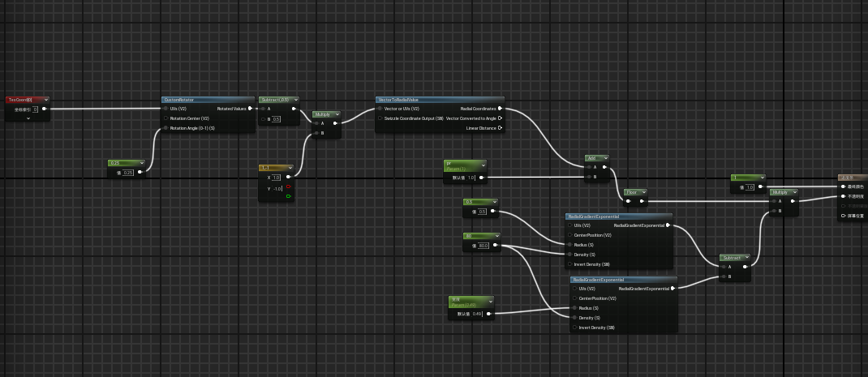Click the X value field on the 1,-1 node
Viewport: 868px width, 377px height.
tap(276, 177)
